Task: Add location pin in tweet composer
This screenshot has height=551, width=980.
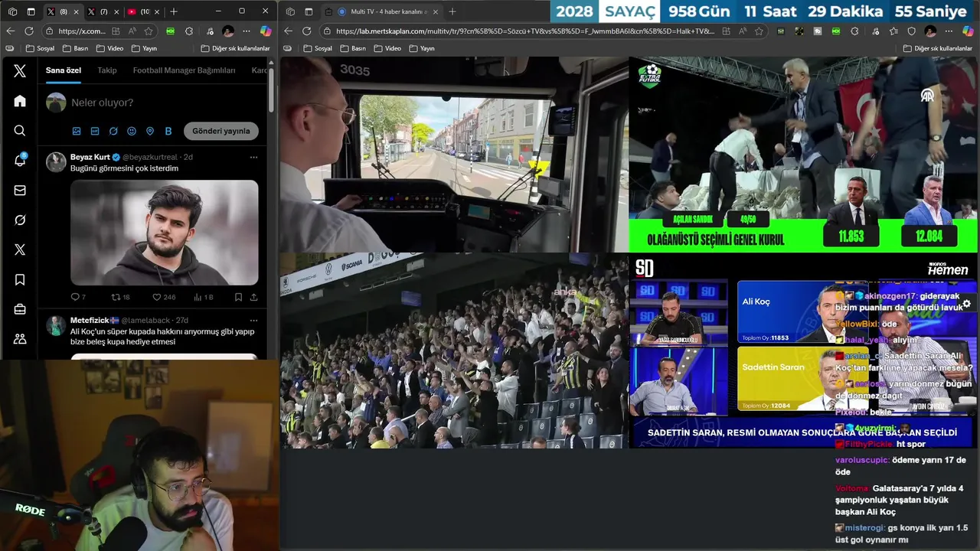Action: (x=150, y=131)
